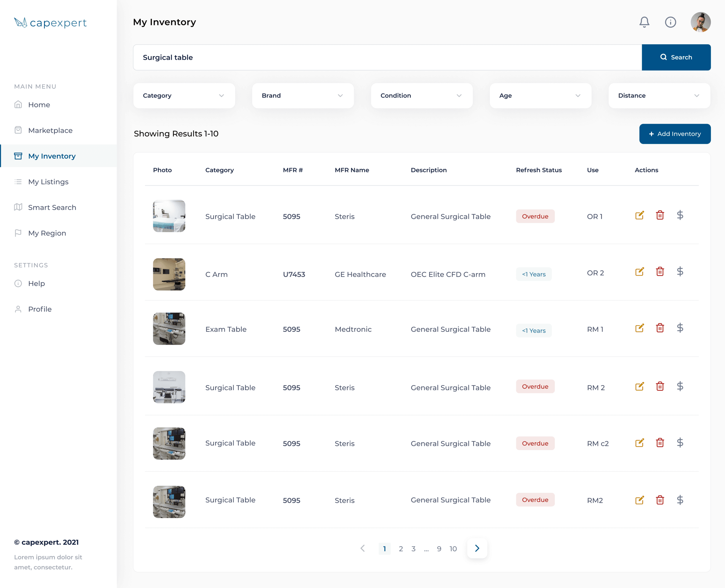Open the Brand filter dropdown
Image resolution: width=725 pixels, height=588 pixels.
click(302, 95)
